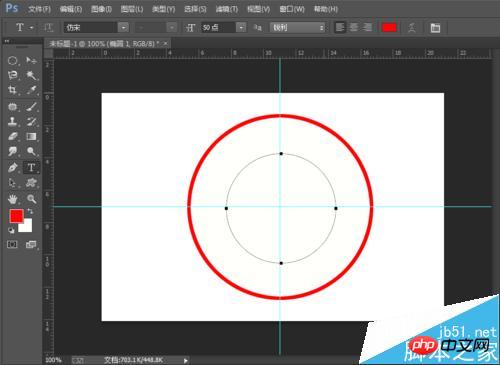Click the font family field
The height and width of the screenshot is (365, 500).
pos(91,27)
